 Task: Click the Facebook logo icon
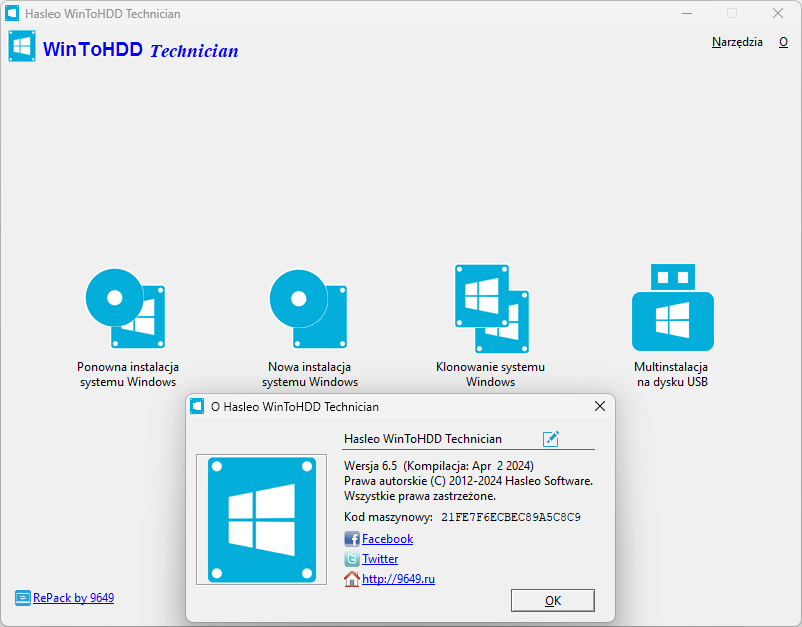pos(352,539)
